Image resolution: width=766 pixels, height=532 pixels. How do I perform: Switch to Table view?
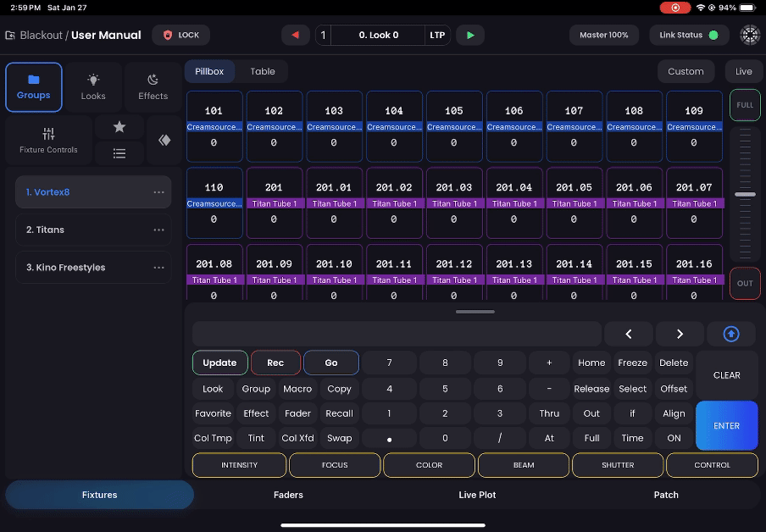[262, 72]
